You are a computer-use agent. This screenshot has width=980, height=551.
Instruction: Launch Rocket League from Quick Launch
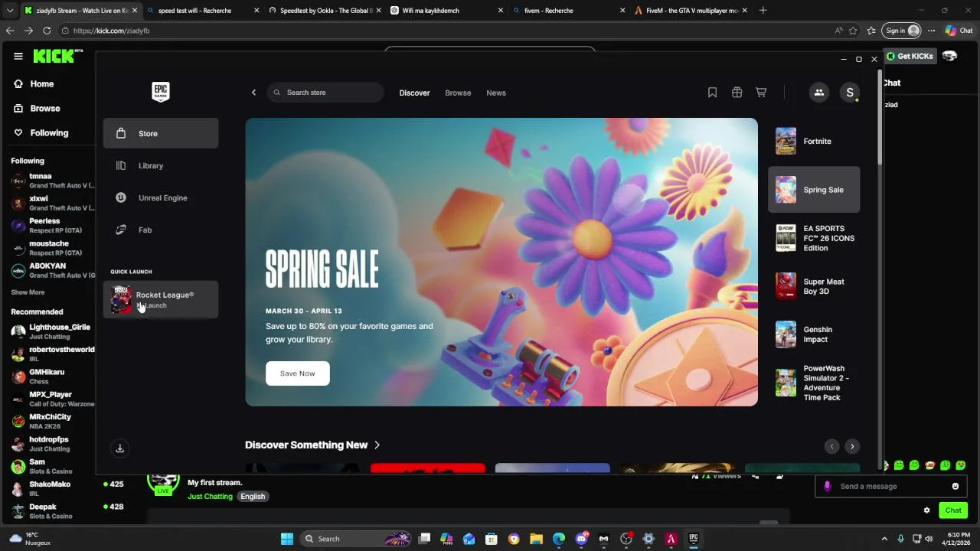161,299
